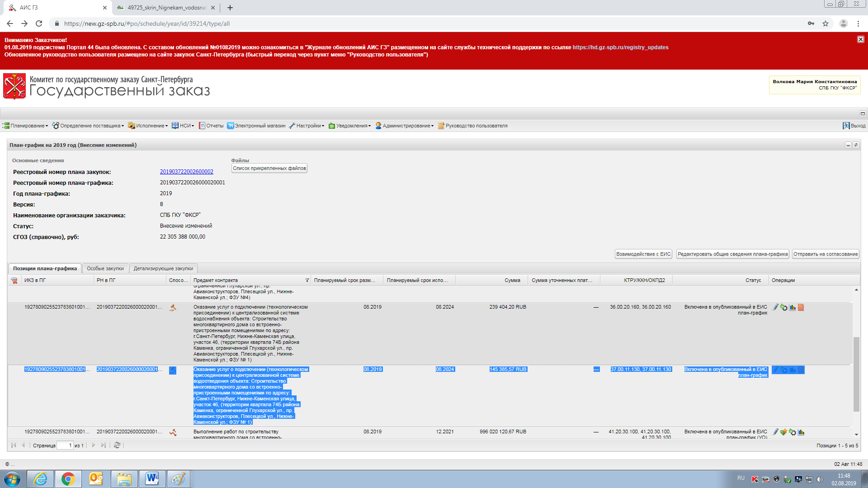
Task: Open the filter on the Предмет контракта column
Action: (307, 280)
